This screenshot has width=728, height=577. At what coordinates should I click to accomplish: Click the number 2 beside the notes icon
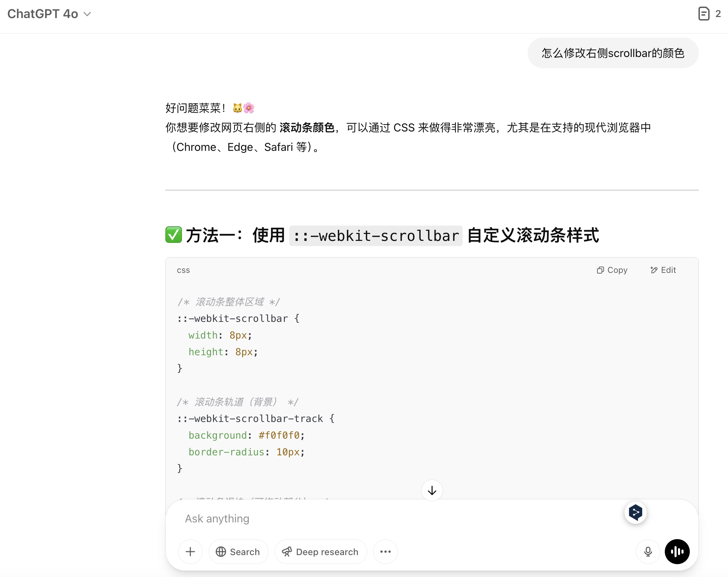click(718, 14)
